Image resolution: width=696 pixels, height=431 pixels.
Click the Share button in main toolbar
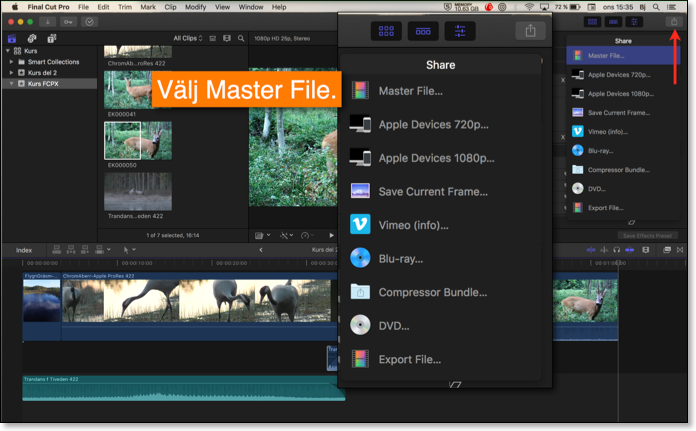point(674,22)
